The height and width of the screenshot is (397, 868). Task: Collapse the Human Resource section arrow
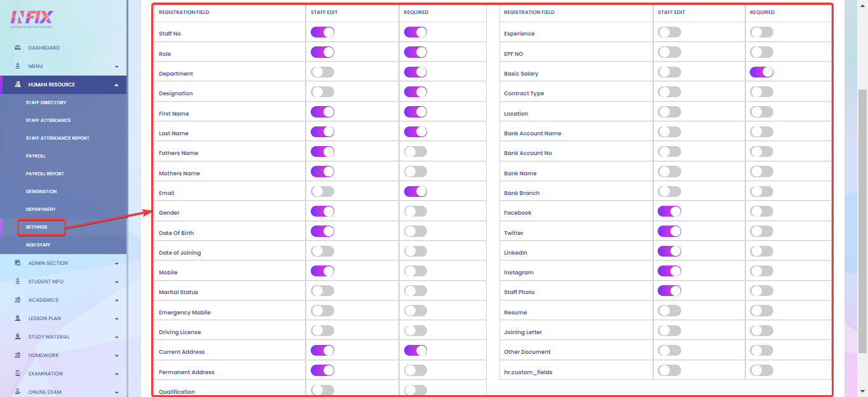117,84
